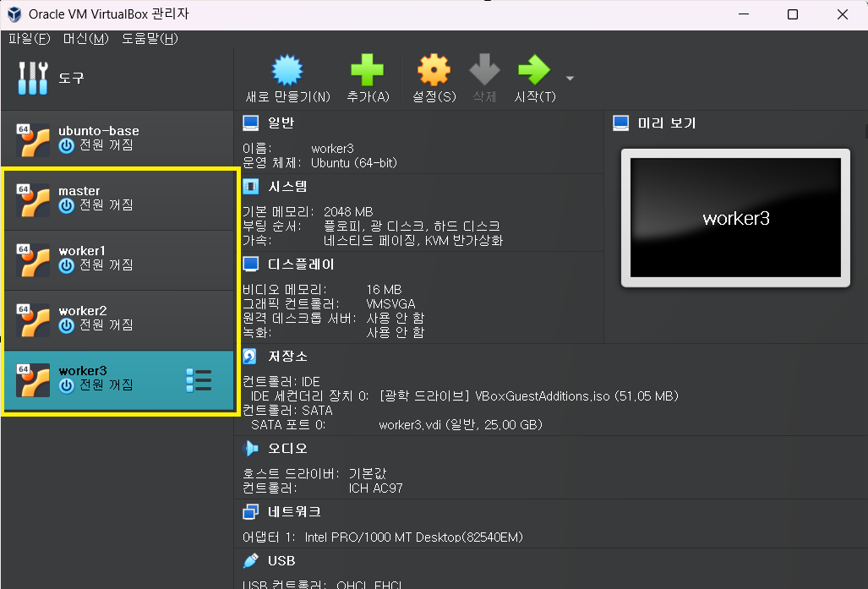
Task: Click the USB section icon
Action: (x=251, y=561)
